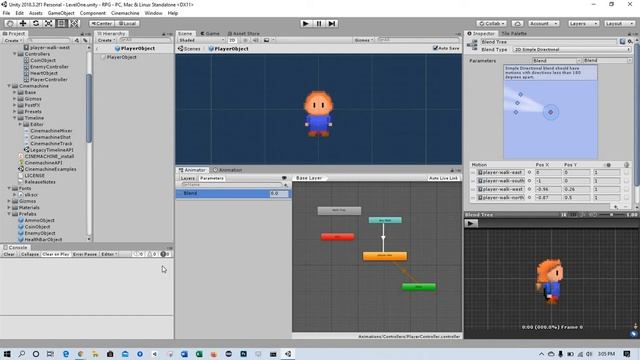Select the Scale tool in the toolbar
640x360 pixels.
[49, 23]
